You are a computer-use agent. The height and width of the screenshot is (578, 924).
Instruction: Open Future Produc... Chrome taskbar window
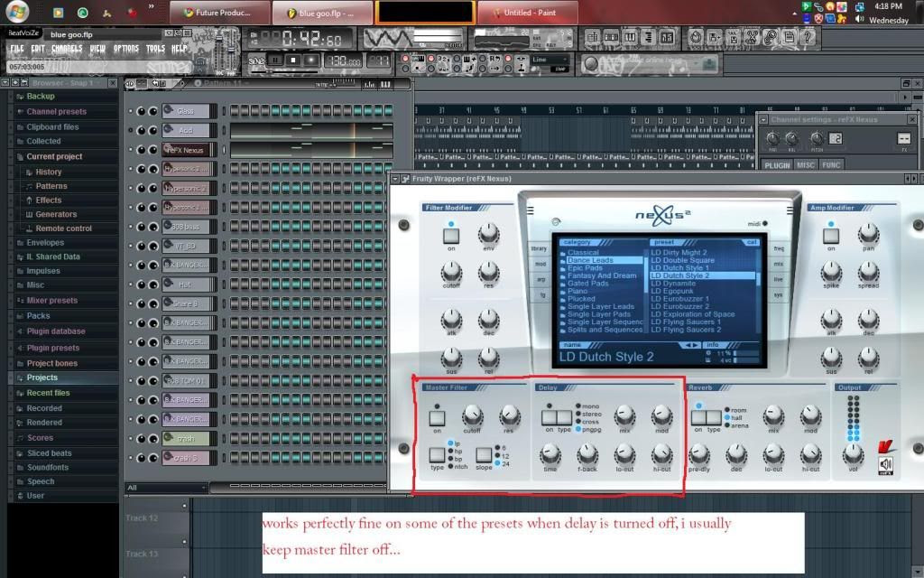(220, 13)
